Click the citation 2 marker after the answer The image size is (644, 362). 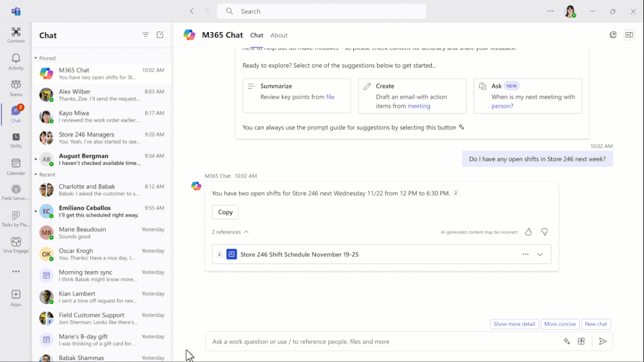tap(456, 193)
